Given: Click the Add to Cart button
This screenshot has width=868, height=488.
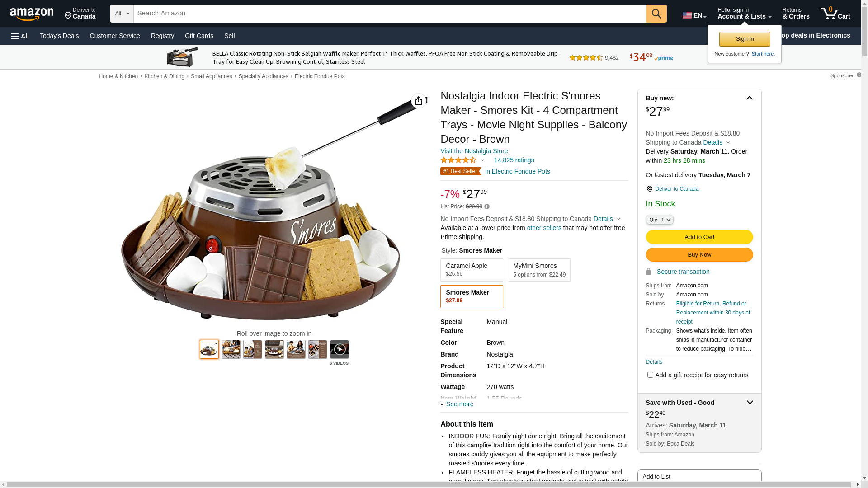Looking at the screenshot, I should [x=699, y=237].
